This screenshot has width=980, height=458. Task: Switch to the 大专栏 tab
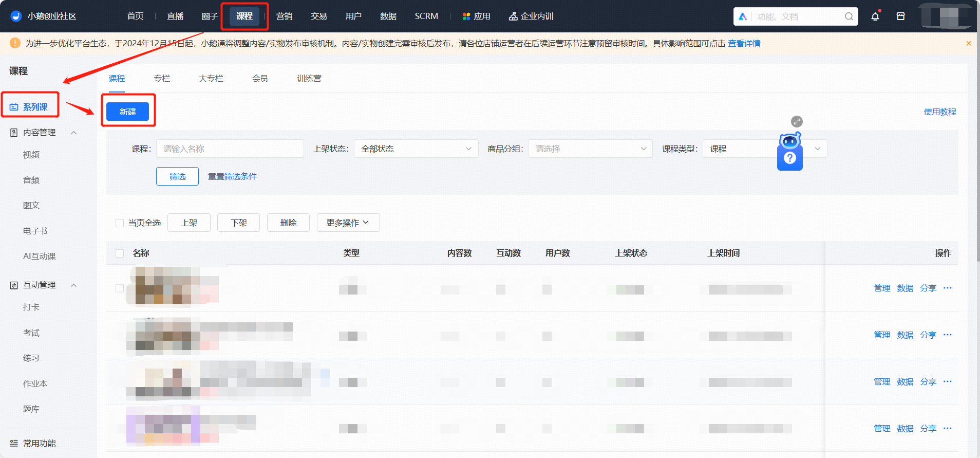tap(211, 78)
